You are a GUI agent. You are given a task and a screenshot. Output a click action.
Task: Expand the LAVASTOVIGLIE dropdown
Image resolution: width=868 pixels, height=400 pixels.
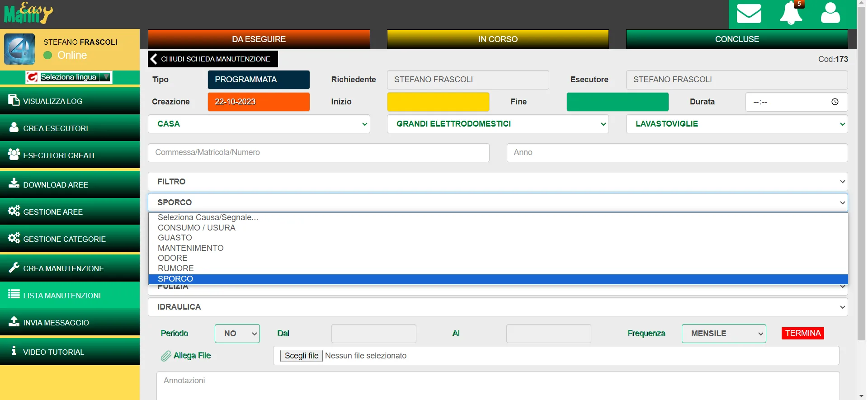pyautogui.click(x=736, y=124)
